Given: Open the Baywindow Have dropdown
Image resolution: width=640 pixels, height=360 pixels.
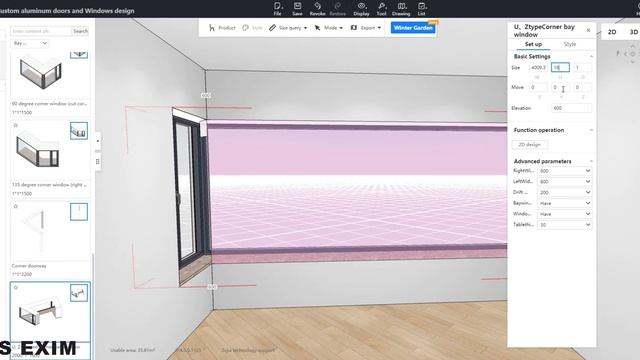Looking at the screenshot, I should [564, 203].
